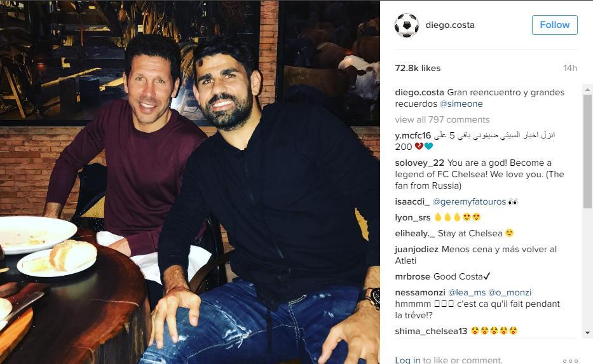The height and width of the screenshot is (364, 593).
Task: Click the scrollbar down arrow in comments
Action: (587, 333)
